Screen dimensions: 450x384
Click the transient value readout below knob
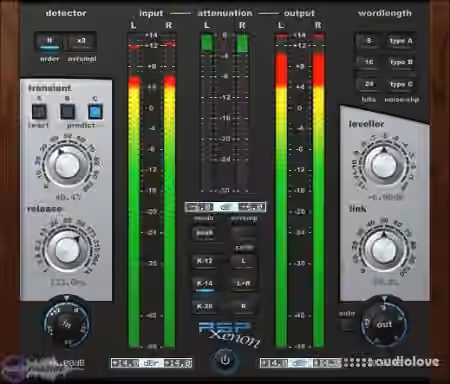[x=68, y=197]
